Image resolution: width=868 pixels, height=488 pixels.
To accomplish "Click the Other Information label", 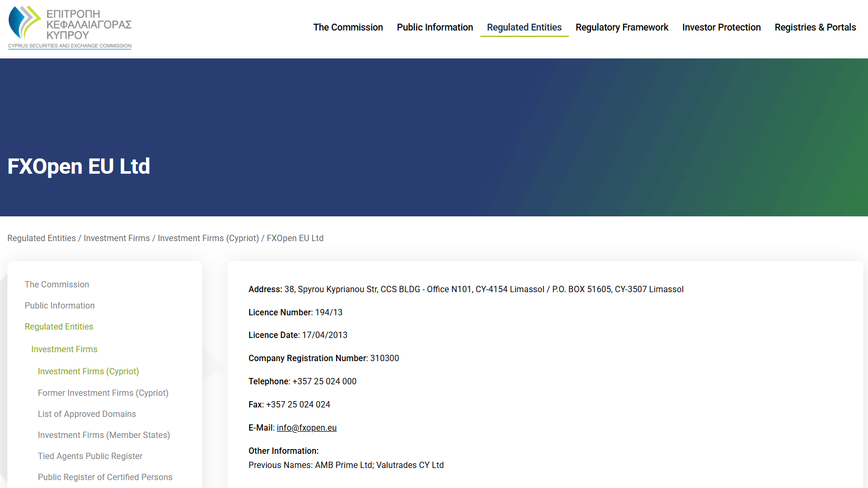I will 283,451.
